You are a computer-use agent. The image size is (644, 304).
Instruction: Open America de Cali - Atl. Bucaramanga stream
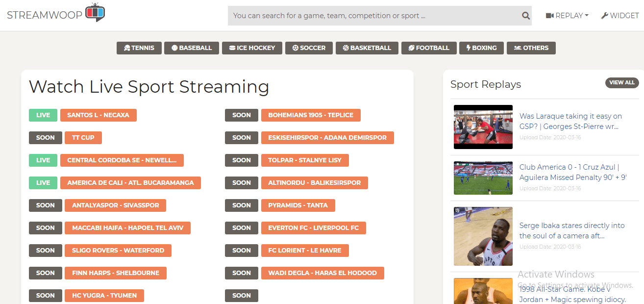(x=130, y=183)
